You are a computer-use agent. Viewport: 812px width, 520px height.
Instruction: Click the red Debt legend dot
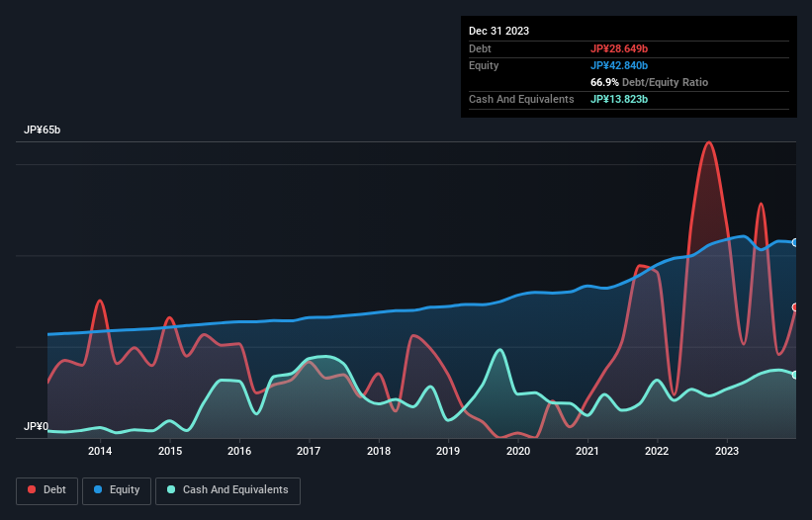[32, 489]
